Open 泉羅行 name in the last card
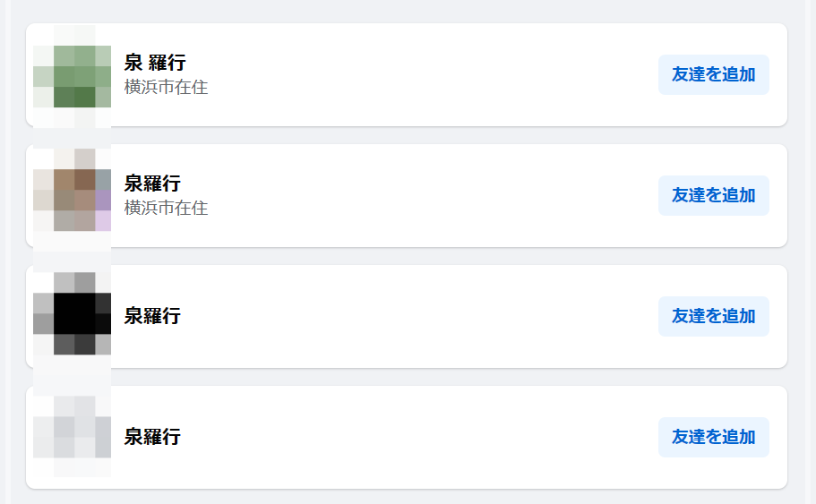 click(x=152, y=436)
